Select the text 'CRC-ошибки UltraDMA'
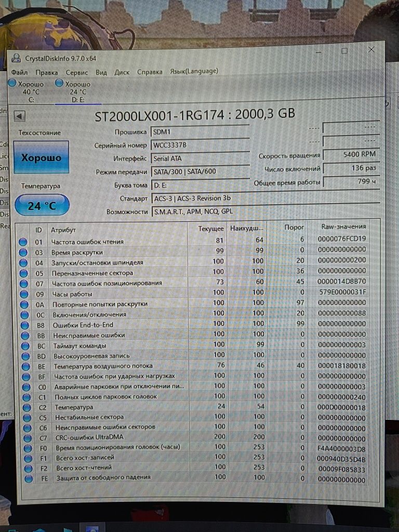The image size is (399, 532). tap(89, 437)
